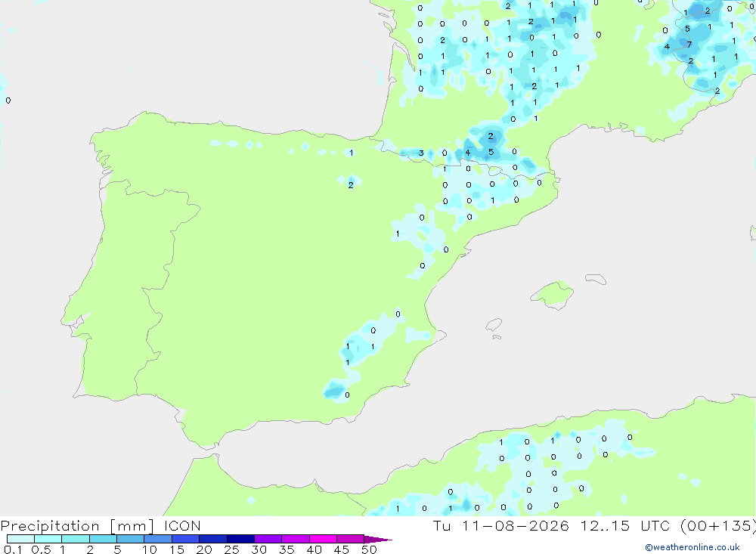Select the 5–10 mm light blue swatch
Viewport: 756px width, 554px height.
click(x=131, y=539)
